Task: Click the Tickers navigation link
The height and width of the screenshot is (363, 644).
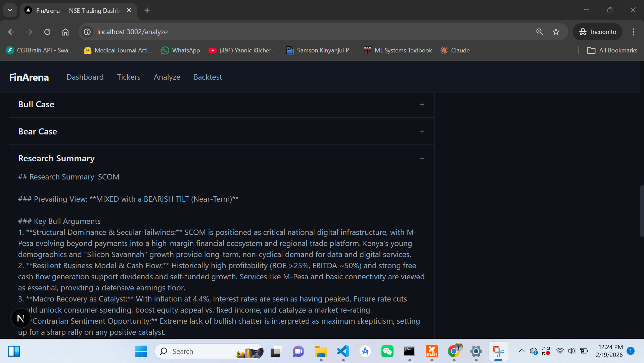Action: click(x=129, y=77)
